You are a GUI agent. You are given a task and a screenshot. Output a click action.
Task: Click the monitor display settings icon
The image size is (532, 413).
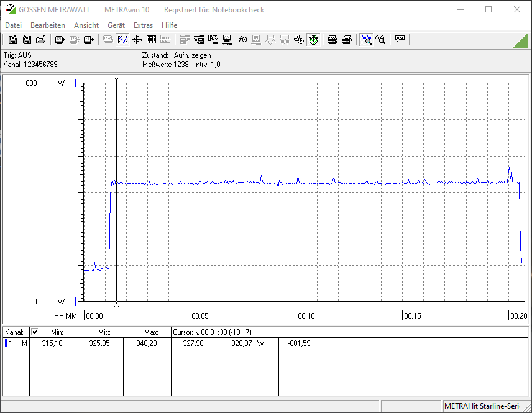[227, 40]
